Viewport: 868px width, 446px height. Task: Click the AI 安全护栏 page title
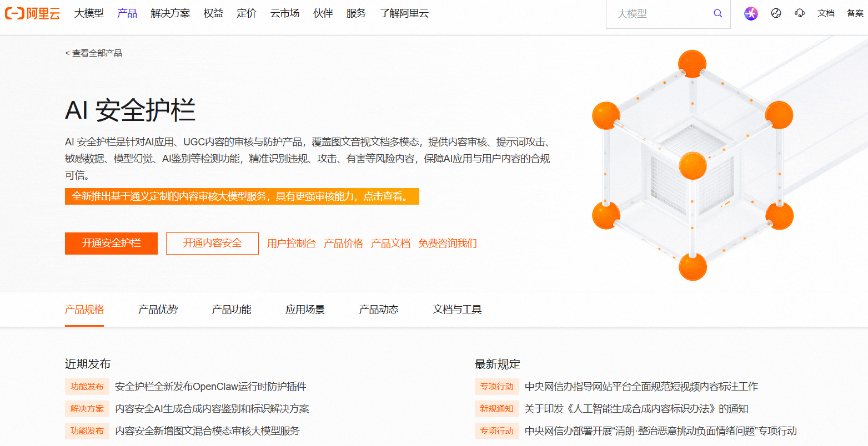pos(131,110)
